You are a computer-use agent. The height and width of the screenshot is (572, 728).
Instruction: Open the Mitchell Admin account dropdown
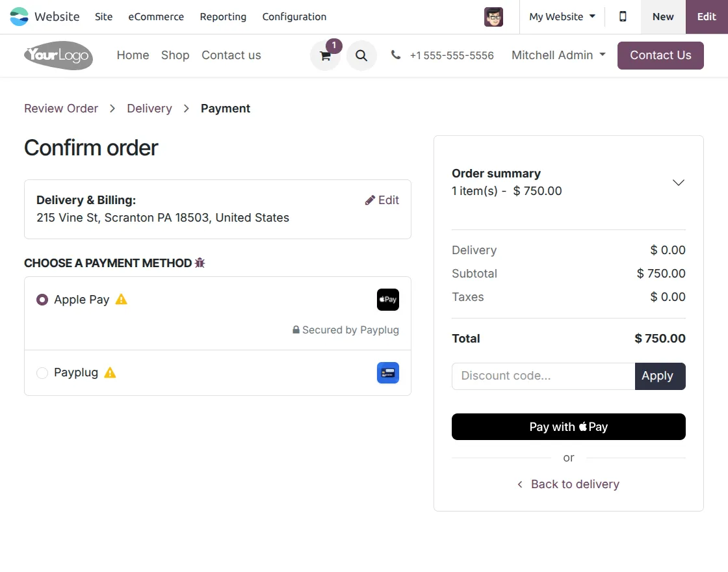tap(558, 55)
